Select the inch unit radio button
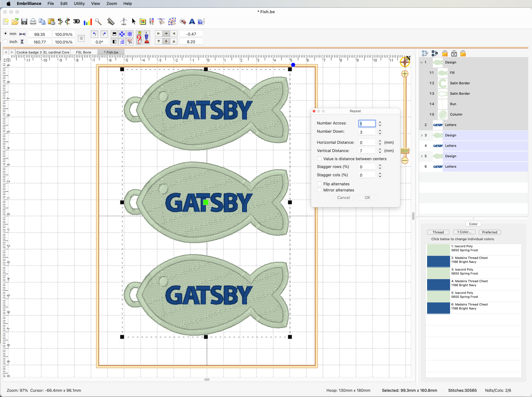The width and height of the screenshot is (532, 397). coord(6,42)
